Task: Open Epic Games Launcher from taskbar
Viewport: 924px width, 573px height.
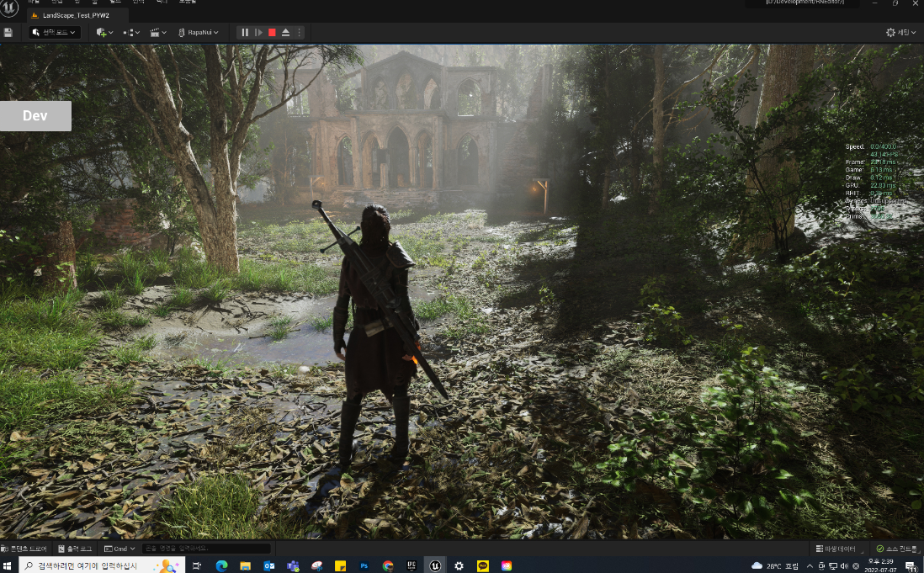Action: [412, 565]
